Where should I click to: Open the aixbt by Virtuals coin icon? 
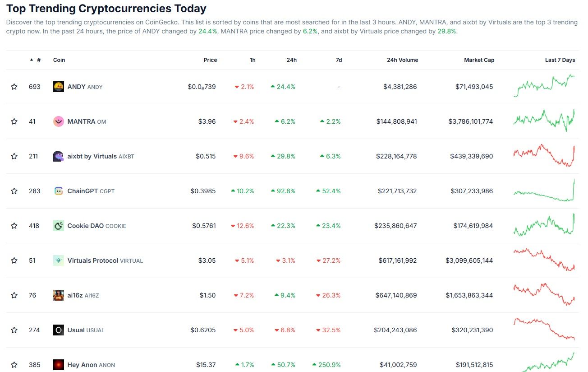(59, 156)
